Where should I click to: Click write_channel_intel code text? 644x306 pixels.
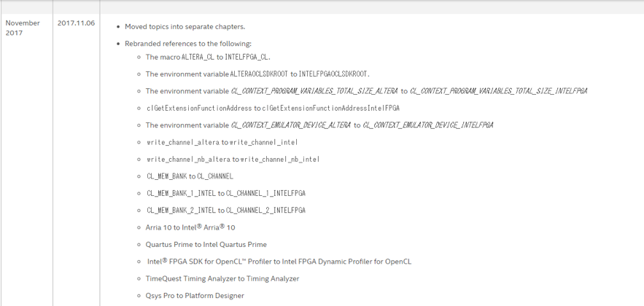click(x=263, y=142)
